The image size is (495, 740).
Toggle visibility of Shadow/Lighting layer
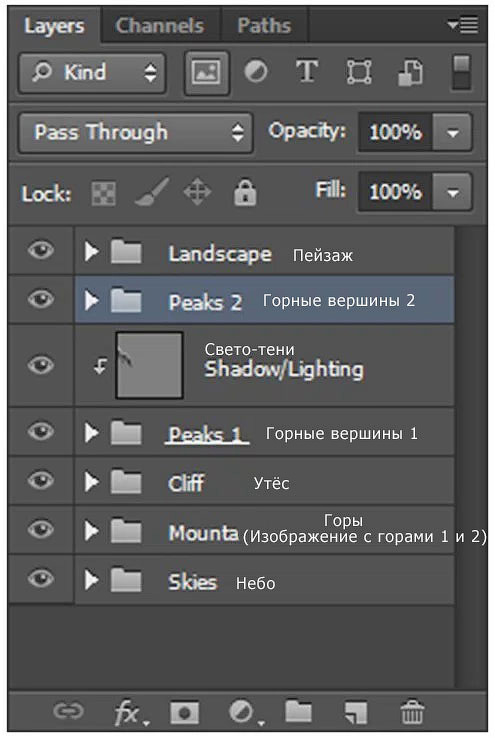(41, 365)
